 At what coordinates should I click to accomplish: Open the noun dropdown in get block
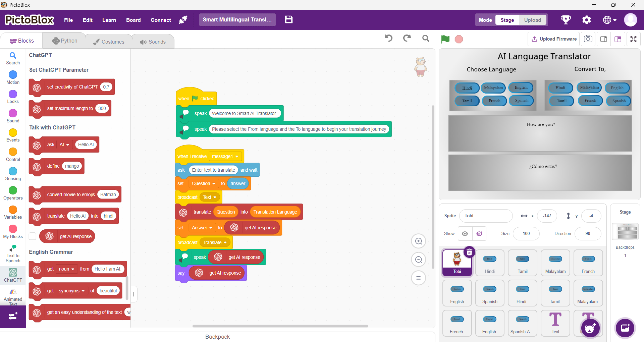(x=66, y=269)
